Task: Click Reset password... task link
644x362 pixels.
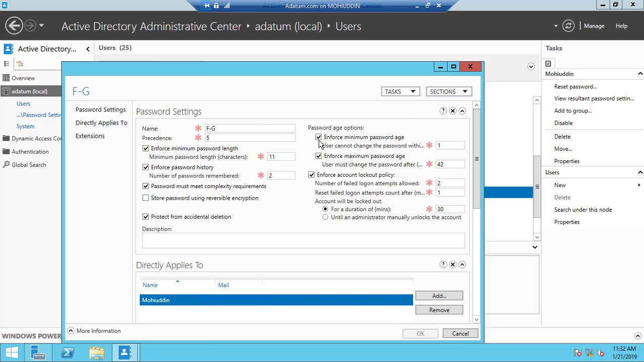Action: (576, 86)
